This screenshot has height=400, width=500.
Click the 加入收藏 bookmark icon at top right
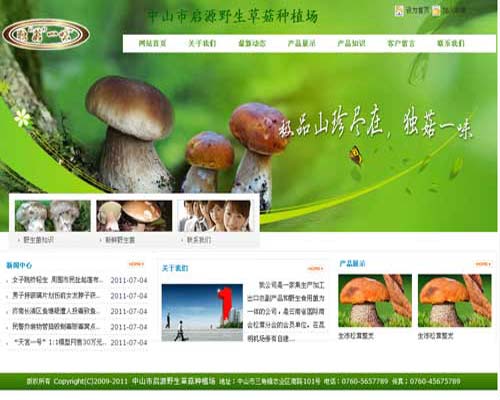(x=436, y=11)
